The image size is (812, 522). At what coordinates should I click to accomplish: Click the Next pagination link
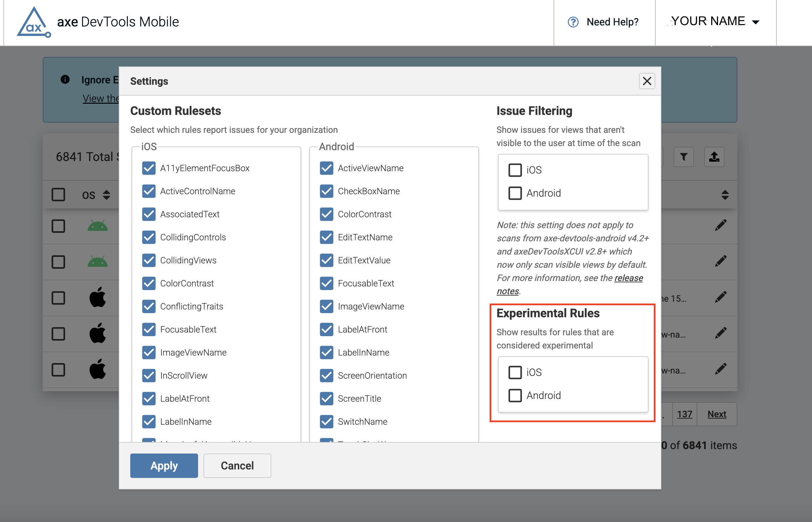716,414
